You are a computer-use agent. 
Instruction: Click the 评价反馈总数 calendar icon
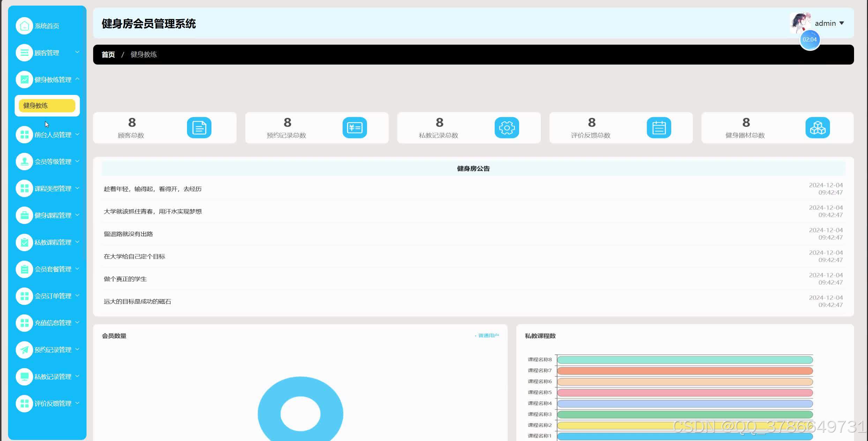click(x=659, y=128)
